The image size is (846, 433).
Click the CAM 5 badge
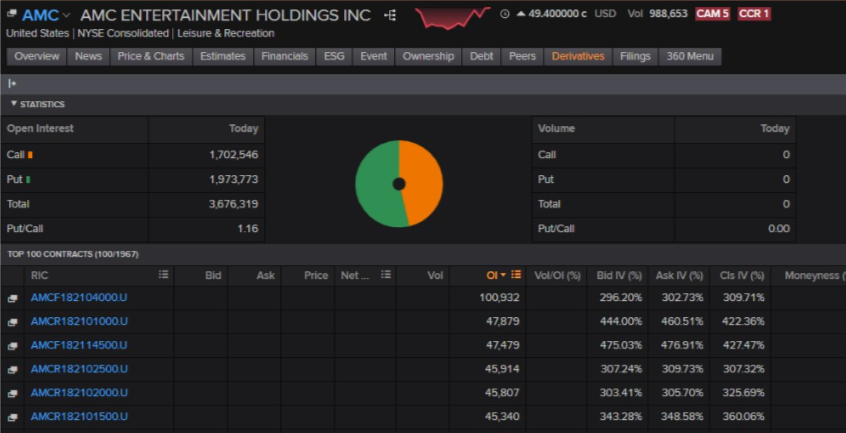pos(712,14)
